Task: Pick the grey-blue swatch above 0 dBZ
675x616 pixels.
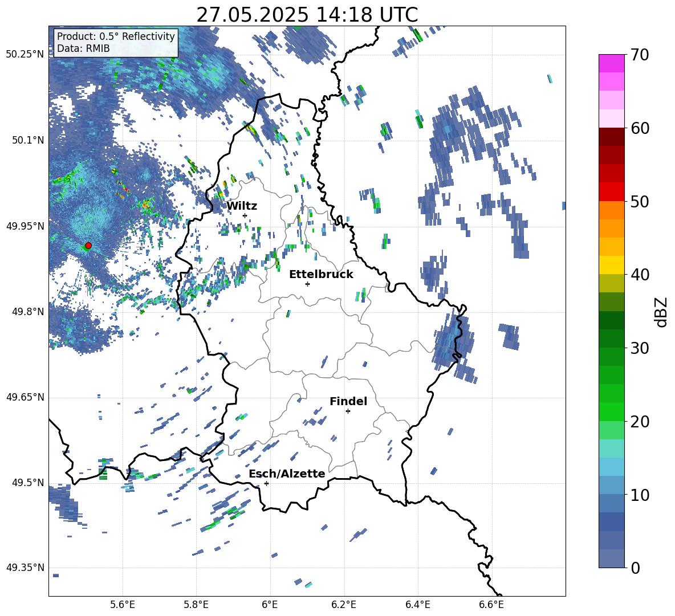Action: [x=611, y=558]
